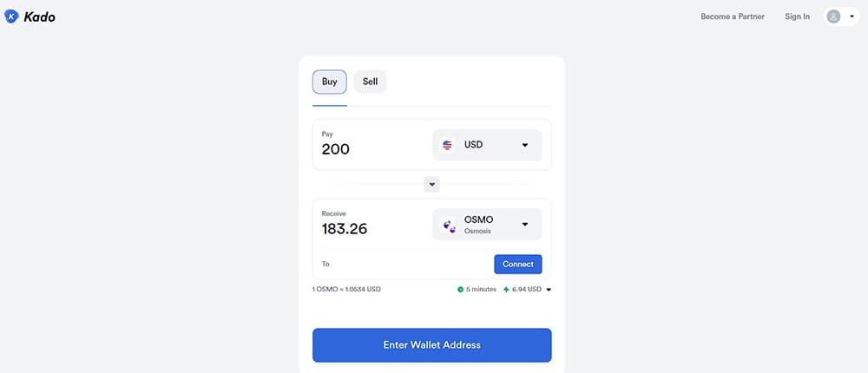Screen dimensions: 868x373
Task: Click the Pay amount field showing 200
Action: [371, 145]
